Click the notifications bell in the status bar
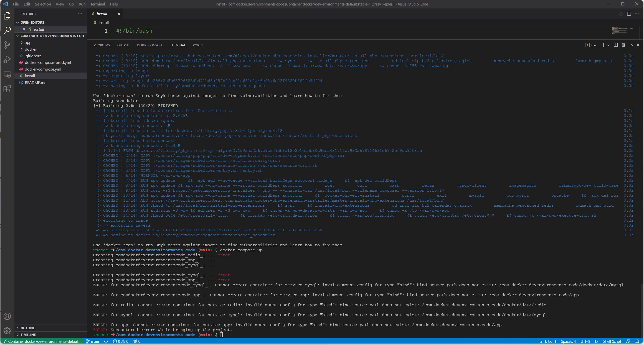Image resolution: width=644 pixels, height=345 pixels. point(638,341)
